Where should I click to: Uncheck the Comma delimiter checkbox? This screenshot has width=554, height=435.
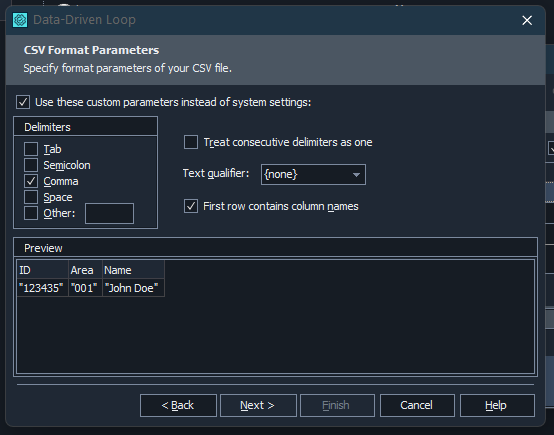click(31, 181)
